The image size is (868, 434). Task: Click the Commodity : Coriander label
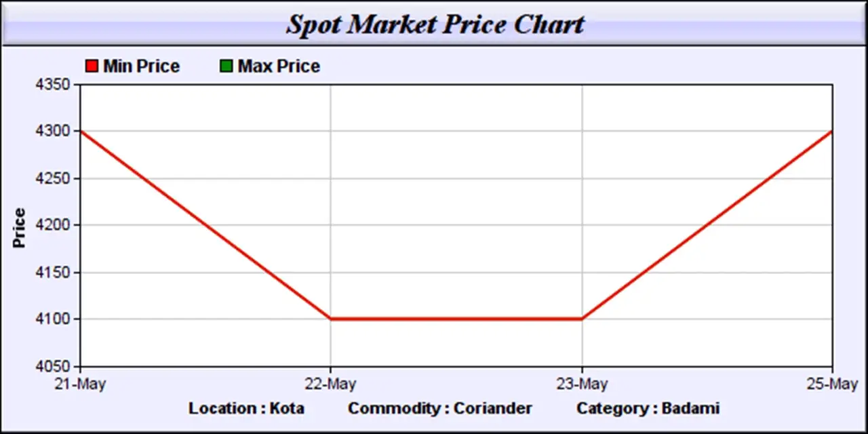click(440, 408)
